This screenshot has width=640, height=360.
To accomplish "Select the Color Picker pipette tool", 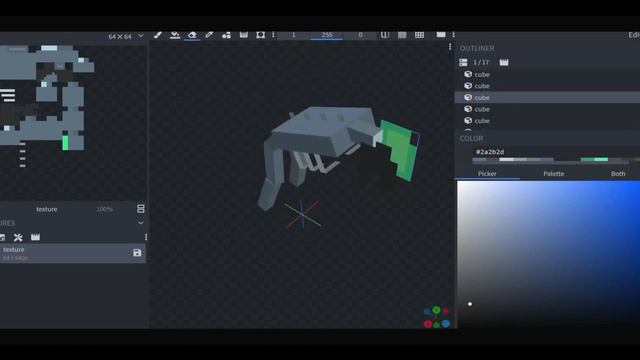I will 209,35.
